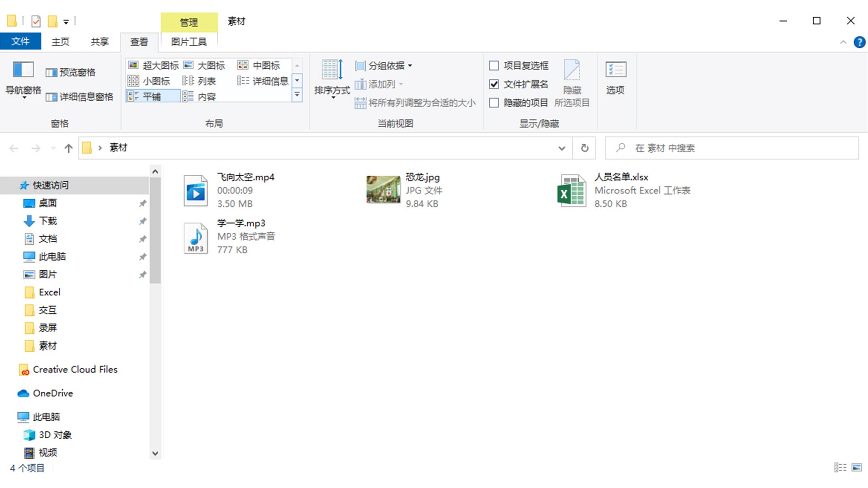
Task: Go up one folder level arrow
Action: [x=69, y=148]
